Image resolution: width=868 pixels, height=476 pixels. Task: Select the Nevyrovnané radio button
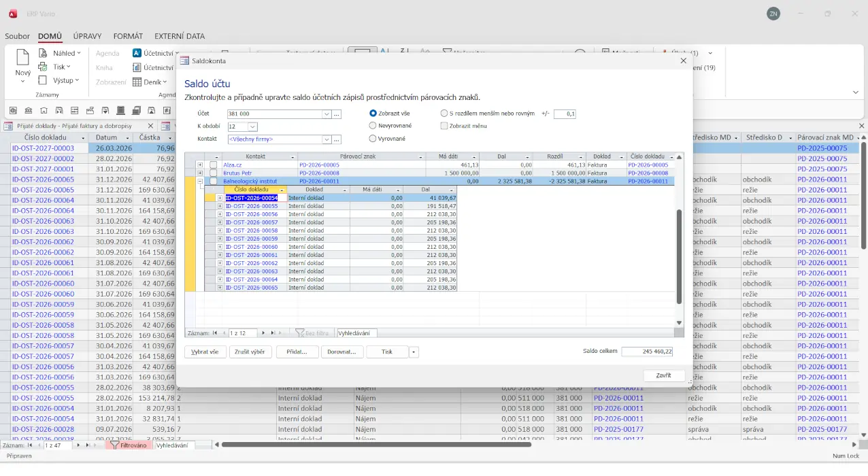[x=373, y=126]
